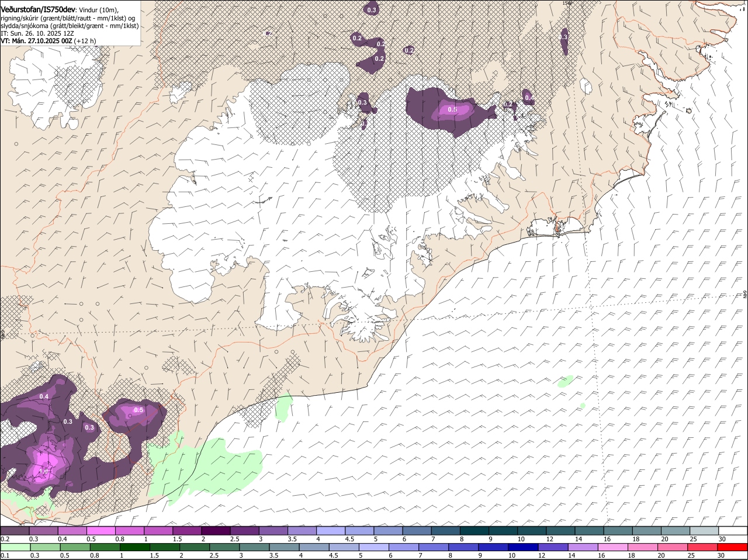Select the 'Vindur (10m)' caption text

(98, 10)
